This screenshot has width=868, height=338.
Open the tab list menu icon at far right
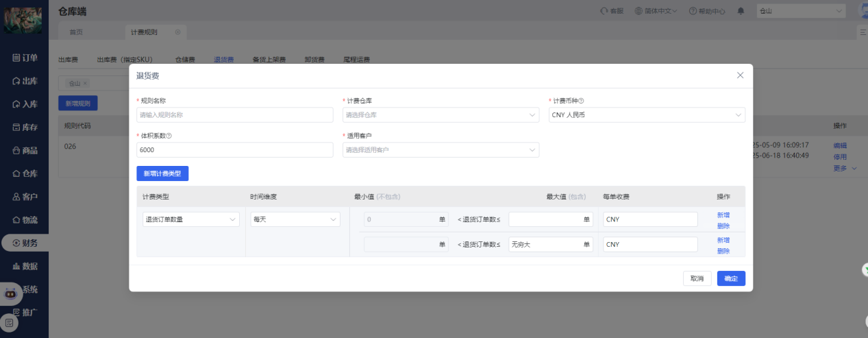coord(863,32)
